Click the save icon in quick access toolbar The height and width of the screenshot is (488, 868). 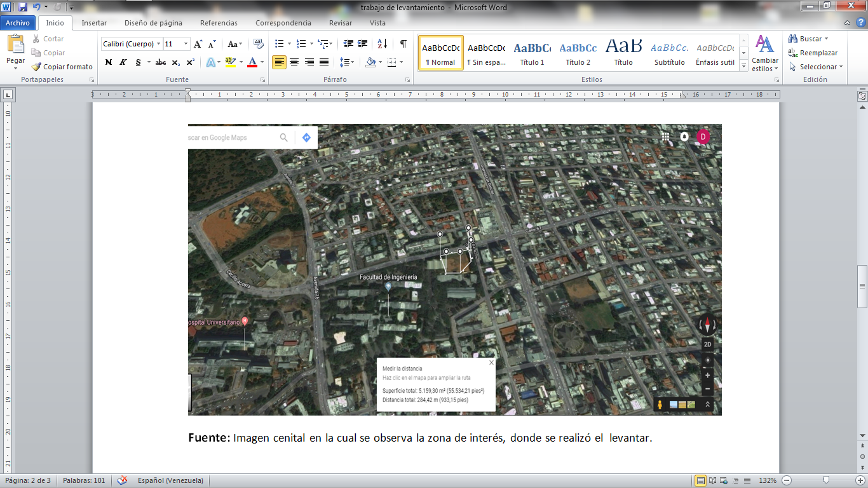click(23, 7)
